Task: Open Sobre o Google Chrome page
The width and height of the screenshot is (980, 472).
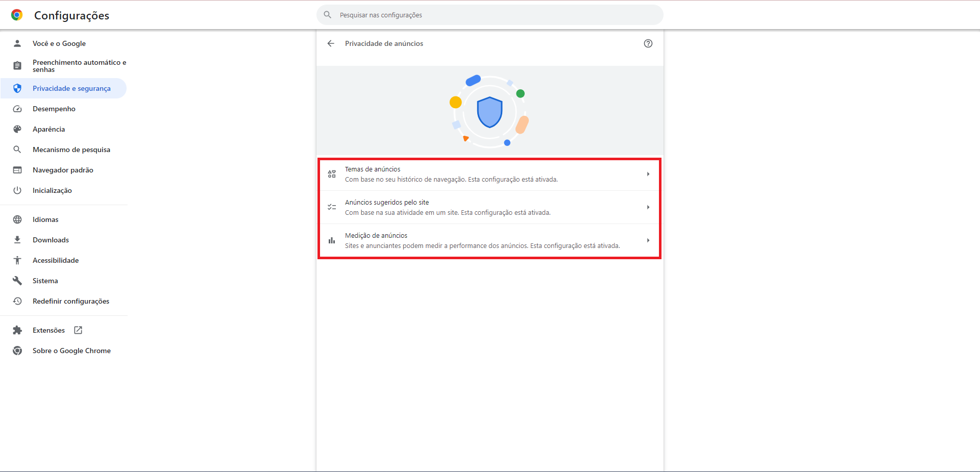Action: (71, 351)
